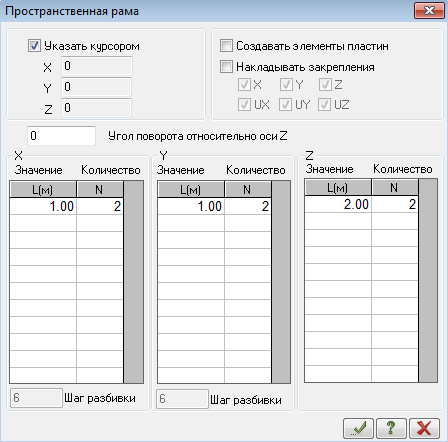Toggle Указать курсором checkbox
The width and height of the screenshot is (448, 442).
(34, 46)
